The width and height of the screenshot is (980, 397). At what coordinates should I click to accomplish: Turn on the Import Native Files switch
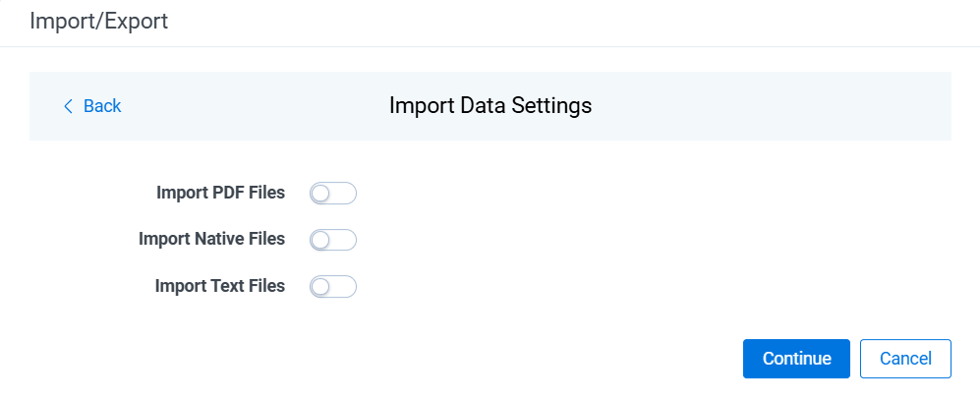[x=333, y=240]
